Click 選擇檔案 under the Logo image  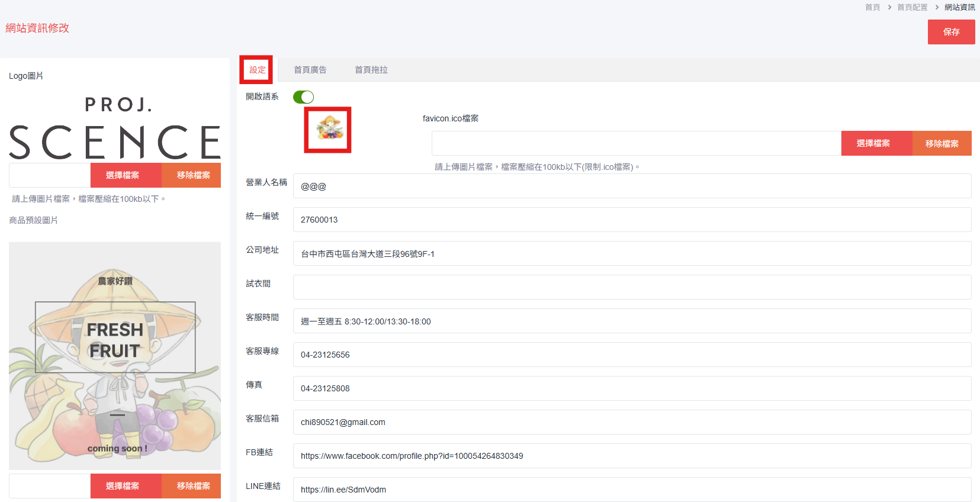click(126, 175)
